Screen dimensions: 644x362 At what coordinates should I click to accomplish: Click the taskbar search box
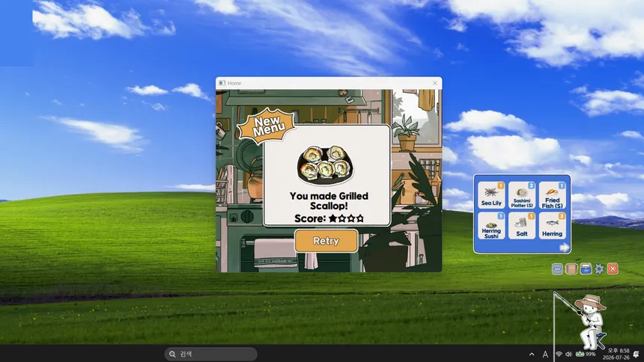coord(210,354)
